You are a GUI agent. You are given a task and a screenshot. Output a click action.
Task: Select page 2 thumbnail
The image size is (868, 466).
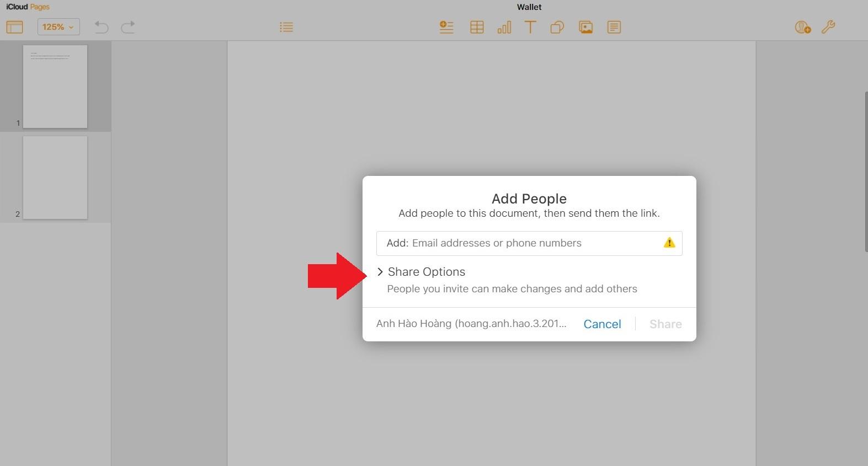55,178
